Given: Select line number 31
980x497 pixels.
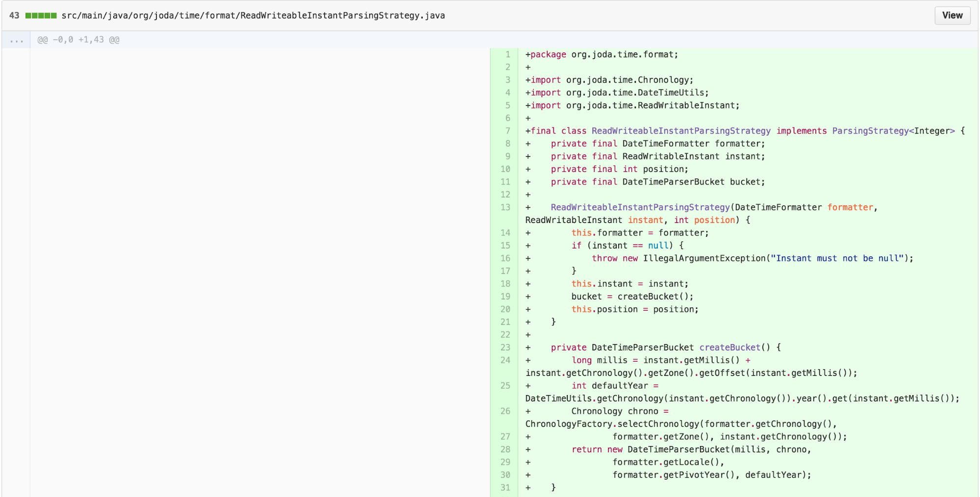Looking at the screenshot, I should (505, 488).
